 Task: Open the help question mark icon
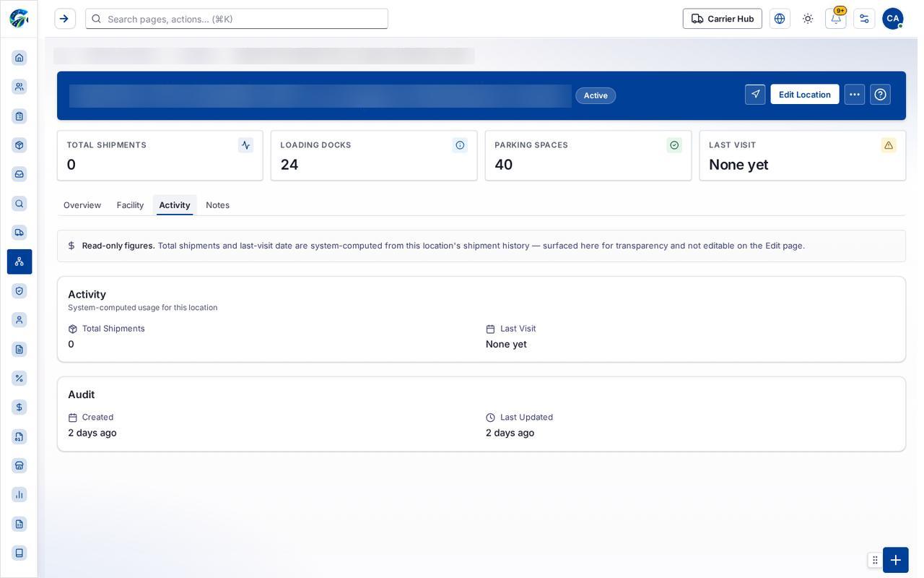click(881, 95)
